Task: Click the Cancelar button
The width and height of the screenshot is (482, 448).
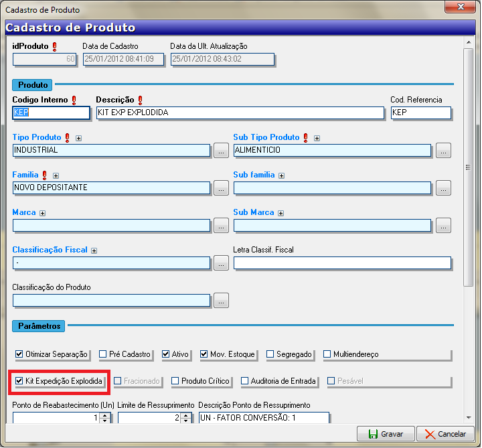Action: (x=445, y=434)
